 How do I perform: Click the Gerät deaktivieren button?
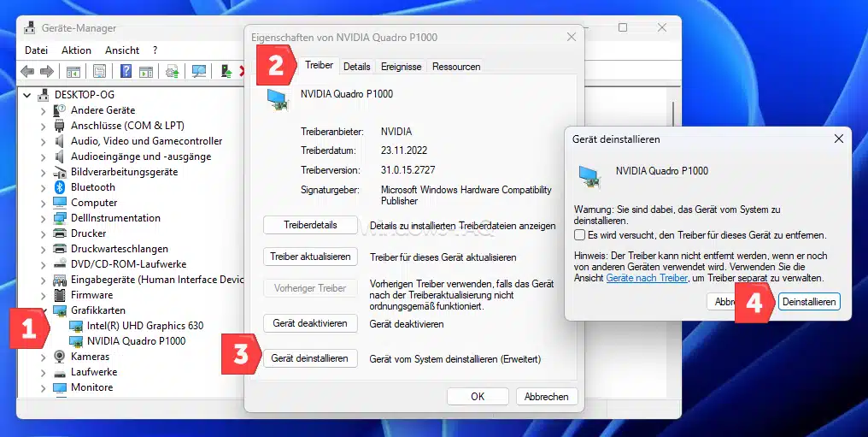point(311,323)
